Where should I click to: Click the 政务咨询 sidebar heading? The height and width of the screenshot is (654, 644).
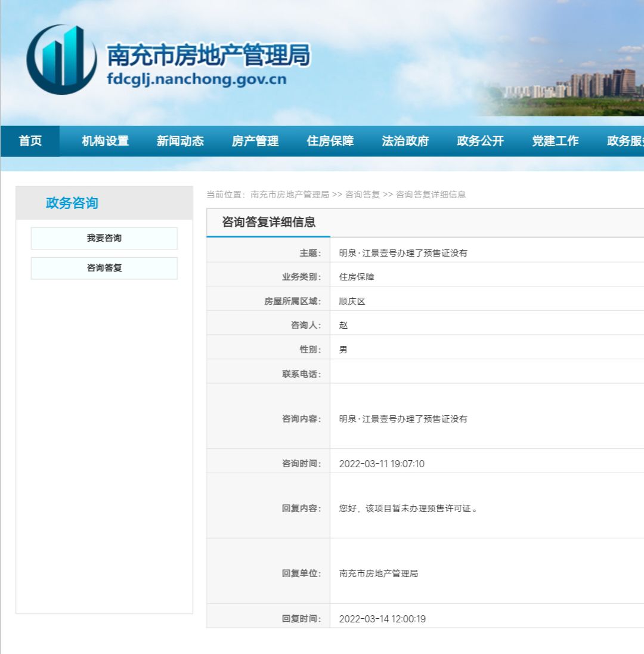(x=72, y=203)
